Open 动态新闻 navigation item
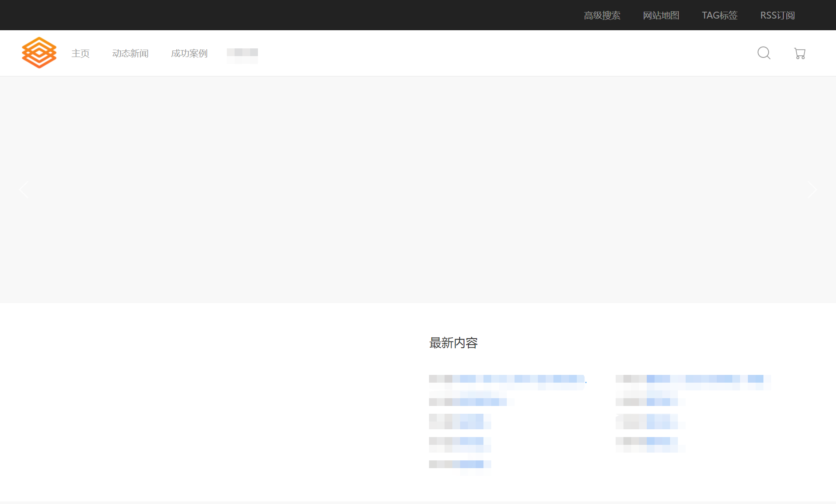Image resolution: width=836 pixels, height=504 pixels. click(130, 54)
